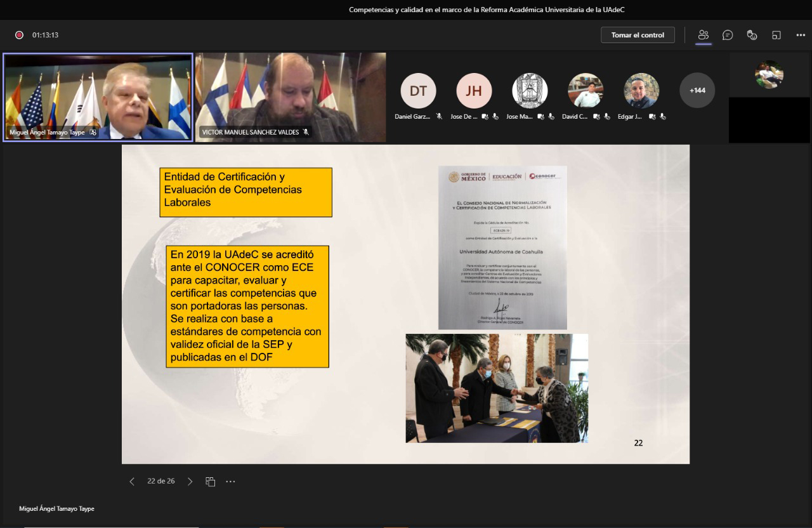Open more meeting actions ellipsis in top bar
Image resolution: width=812 pixels, height=528 pixels.
point(801,35)
